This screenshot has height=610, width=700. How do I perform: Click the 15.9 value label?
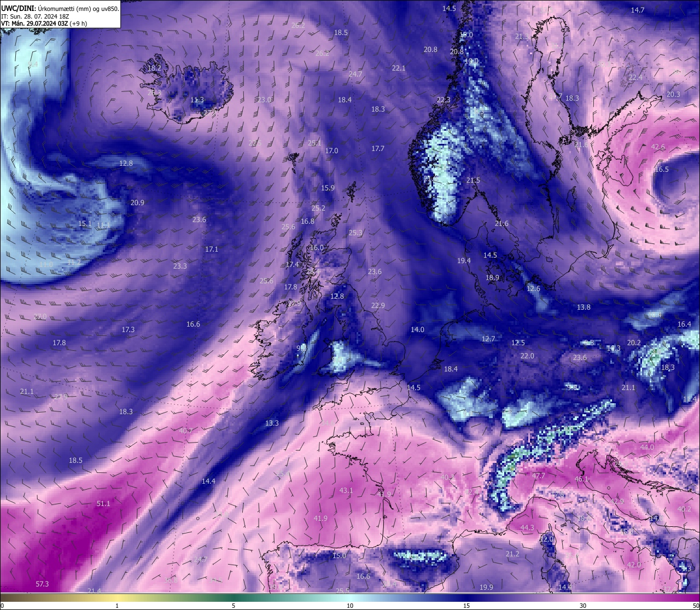(x=328, y=188)
